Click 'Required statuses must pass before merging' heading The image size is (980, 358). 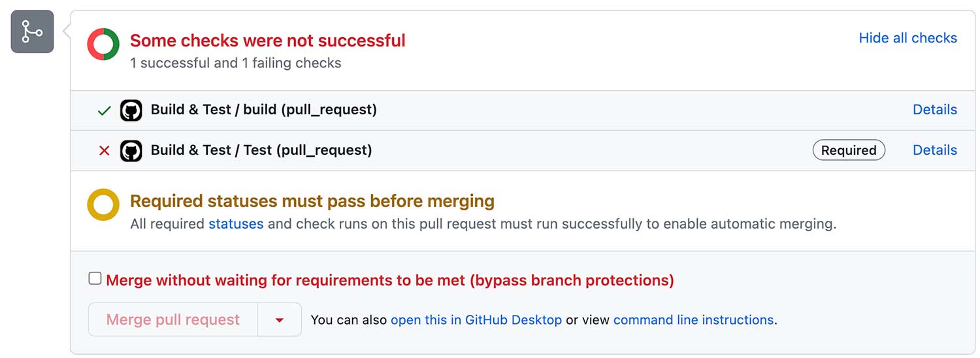tap(312, 201)
